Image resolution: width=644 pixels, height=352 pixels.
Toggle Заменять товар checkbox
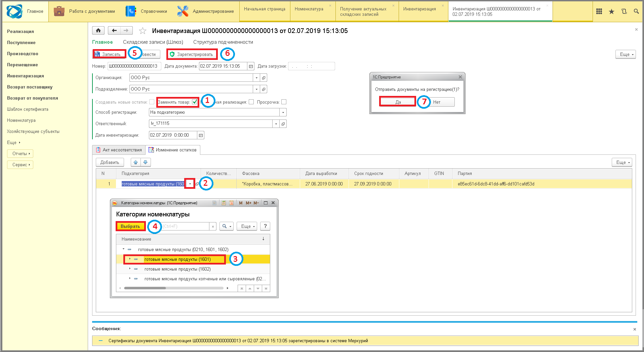[195, 102]
